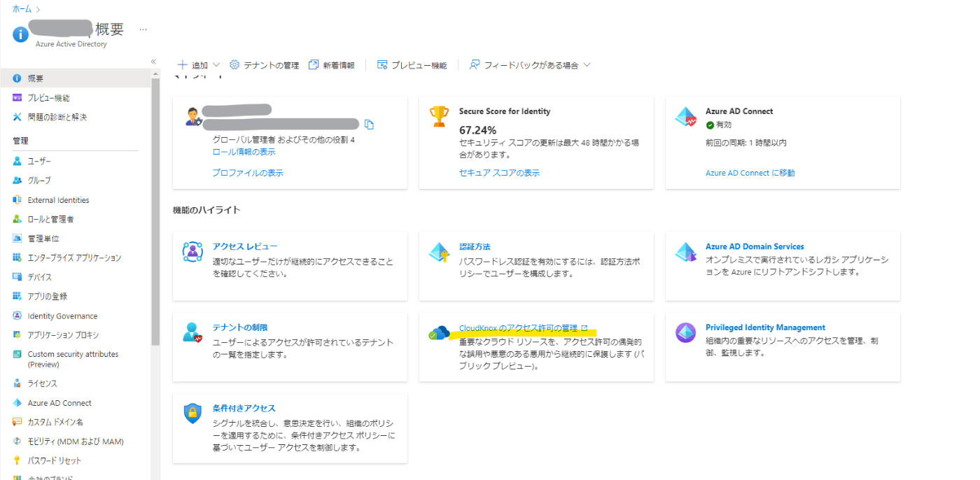Click the 条件付きアクセス shield icon
980x480 pixels.
[x=192, y=413]
